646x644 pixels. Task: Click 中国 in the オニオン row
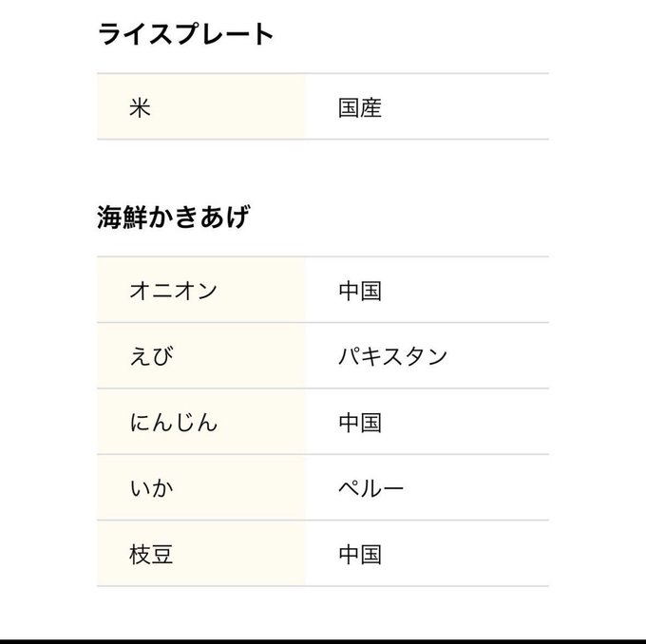pyautogui.click(x=360, y=290)
